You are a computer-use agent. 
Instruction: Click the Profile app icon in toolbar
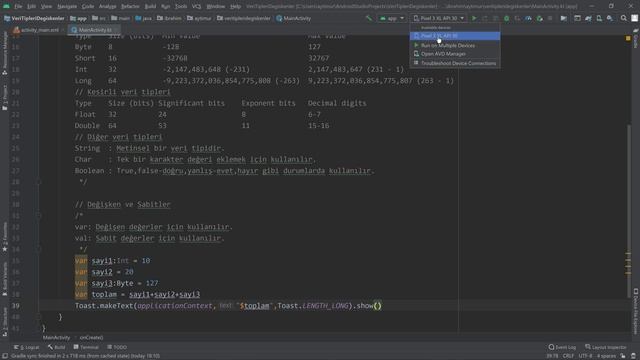pos(528,18)
